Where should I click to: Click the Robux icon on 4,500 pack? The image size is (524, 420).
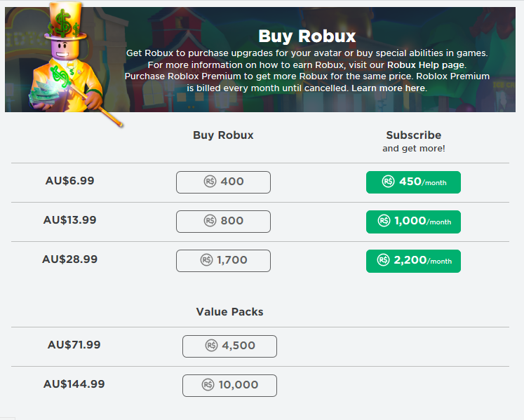pyautogui.click(x=212, y=346)
